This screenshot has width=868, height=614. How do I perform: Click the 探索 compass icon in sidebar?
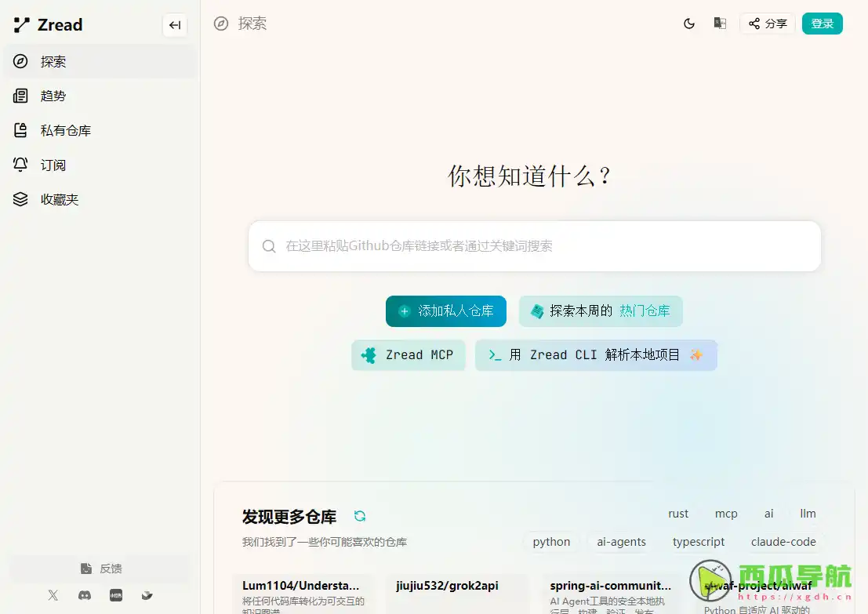[x=20, y=61]
